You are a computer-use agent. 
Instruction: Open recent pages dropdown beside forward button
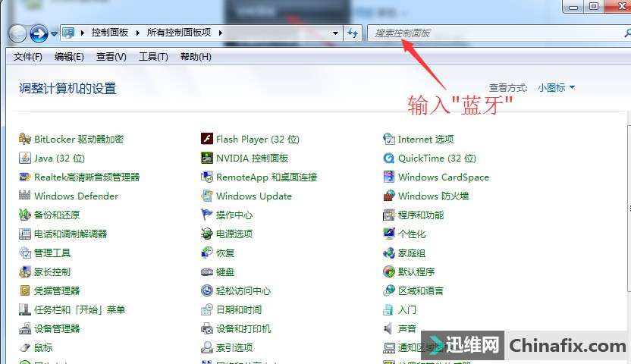tap(55, 34)
